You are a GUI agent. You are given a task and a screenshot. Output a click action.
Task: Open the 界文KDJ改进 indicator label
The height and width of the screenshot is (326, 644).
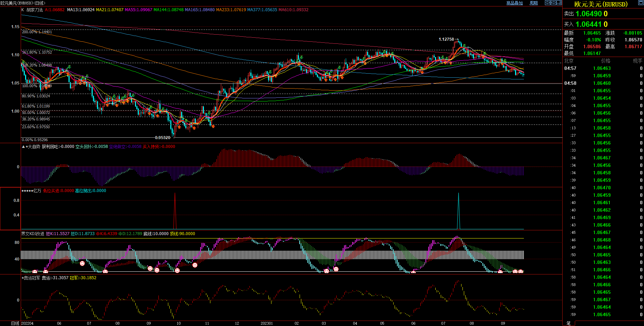click(33, 234)
